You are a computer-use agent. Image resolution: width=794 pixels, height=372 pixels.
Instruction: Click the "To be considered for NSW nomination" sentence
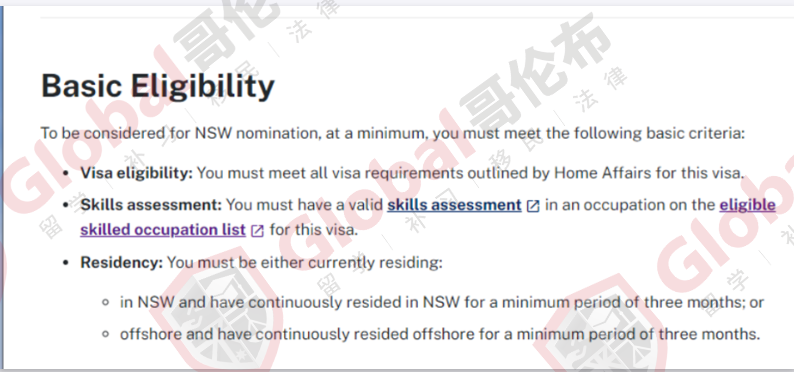click(393, 134)
